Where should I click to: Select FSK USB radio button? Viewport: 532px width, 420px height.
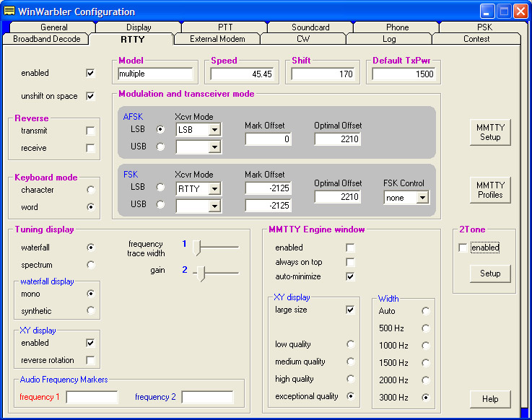[x=160, y=204]
